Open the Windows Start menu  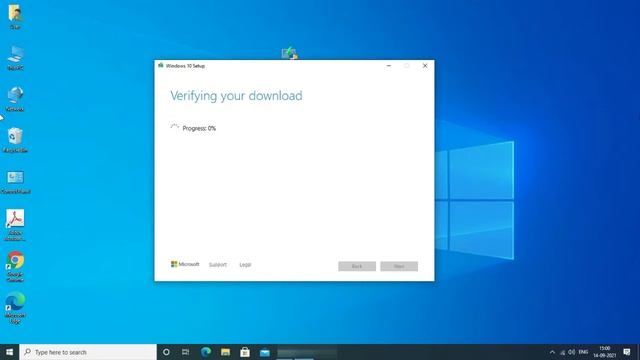click(9, 352)
